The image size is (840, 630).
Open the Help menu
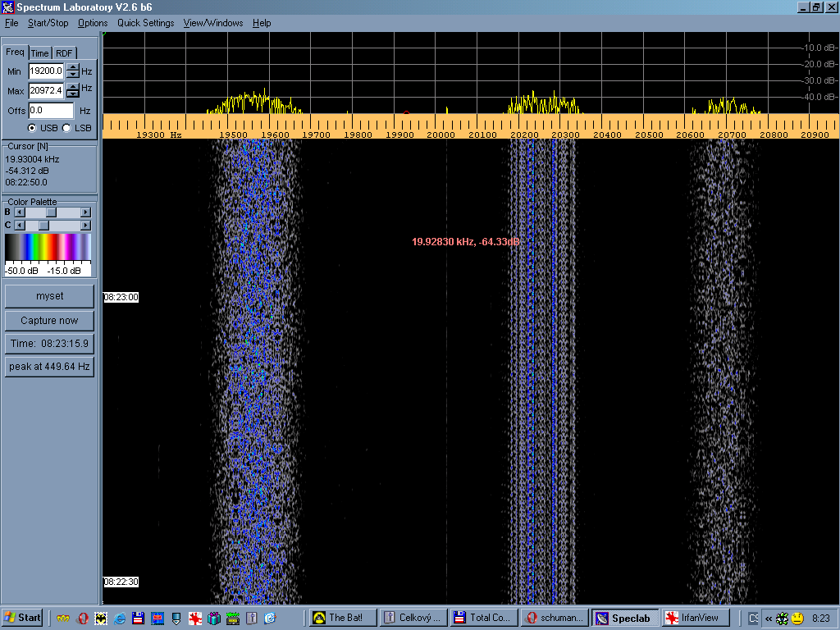262,23
